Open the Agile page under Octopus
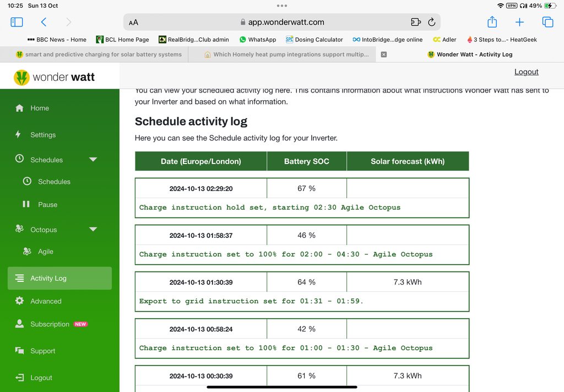This screenshot has height=392, width=564. 45,252
